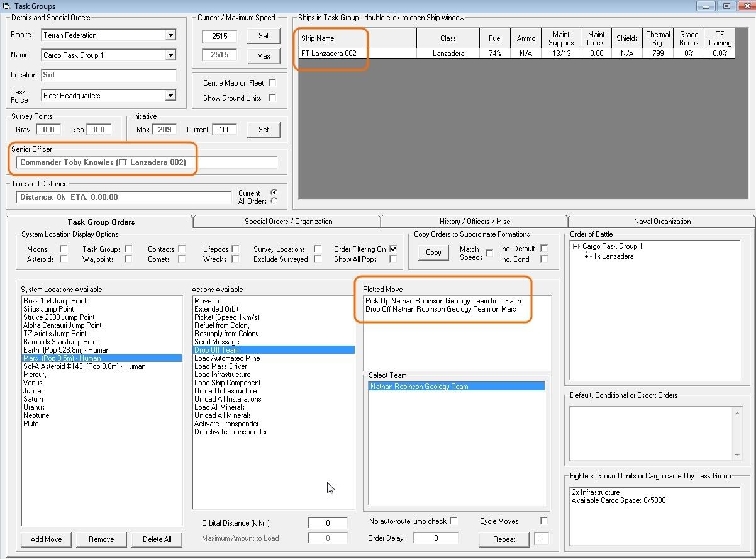Click the Repeat button

click(504, 539)
